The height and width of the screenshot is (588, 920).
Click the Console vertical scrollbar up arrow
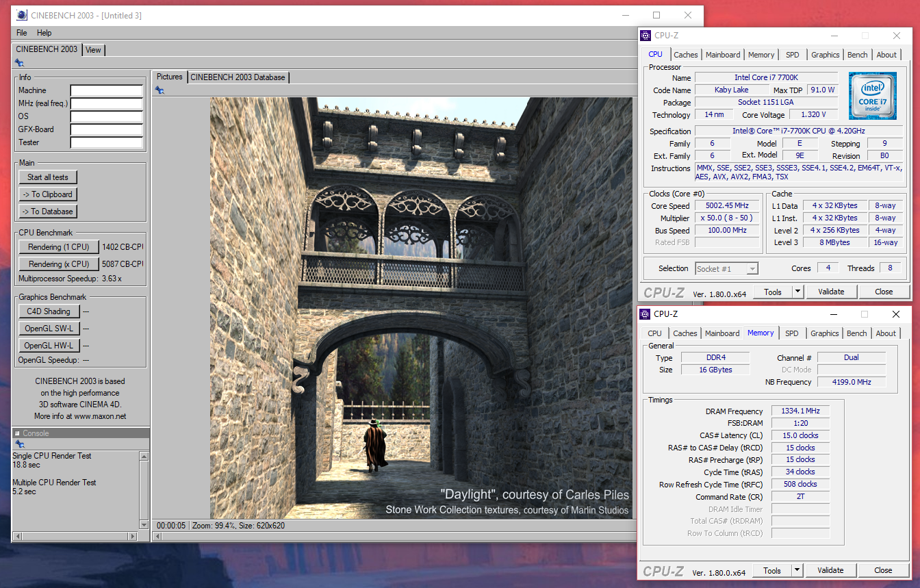click(x=144, y=456)
